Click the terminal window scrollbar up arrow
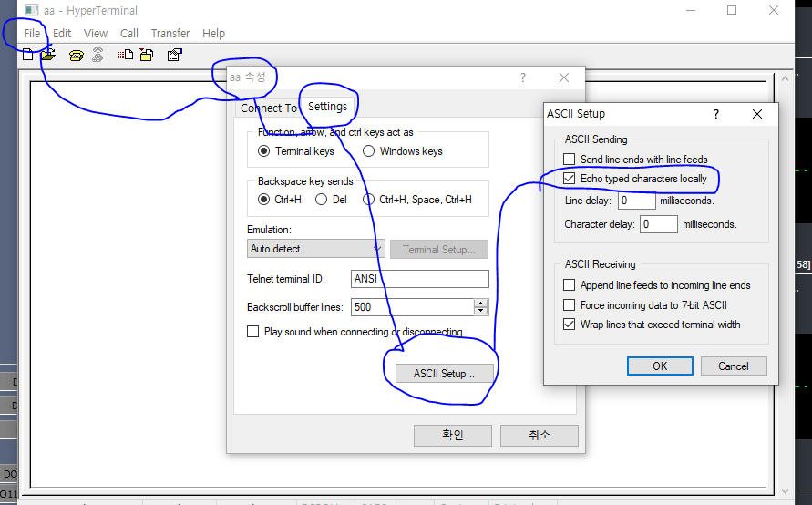Viewport: 812px width, 505px height. pos(785,78)
